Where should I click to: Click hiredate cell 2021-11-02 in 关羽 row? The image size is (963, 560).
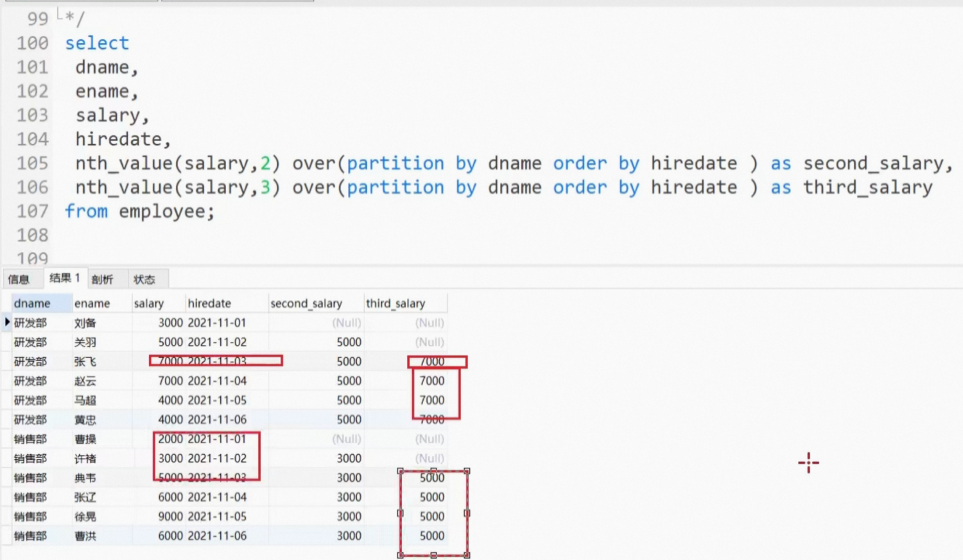point(217,342)
